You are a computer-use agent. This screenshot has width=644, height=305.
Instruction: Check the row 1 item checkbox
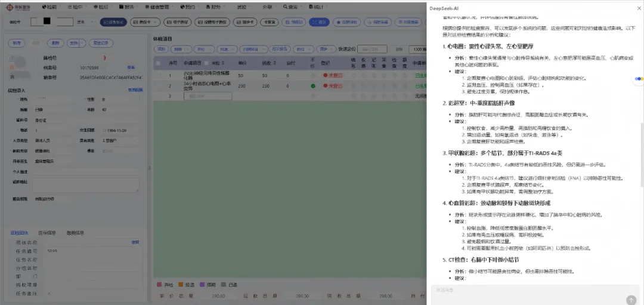[158, 76]
